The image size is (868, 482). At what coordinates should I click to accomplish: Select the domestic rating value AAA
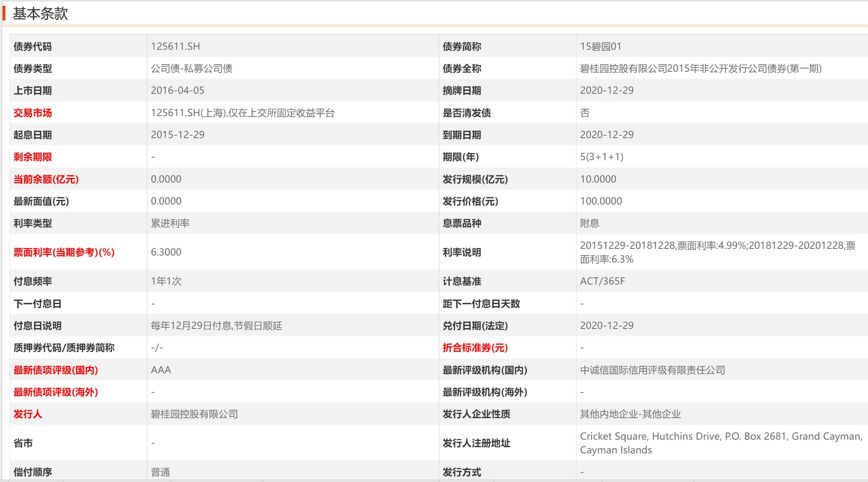161,370
